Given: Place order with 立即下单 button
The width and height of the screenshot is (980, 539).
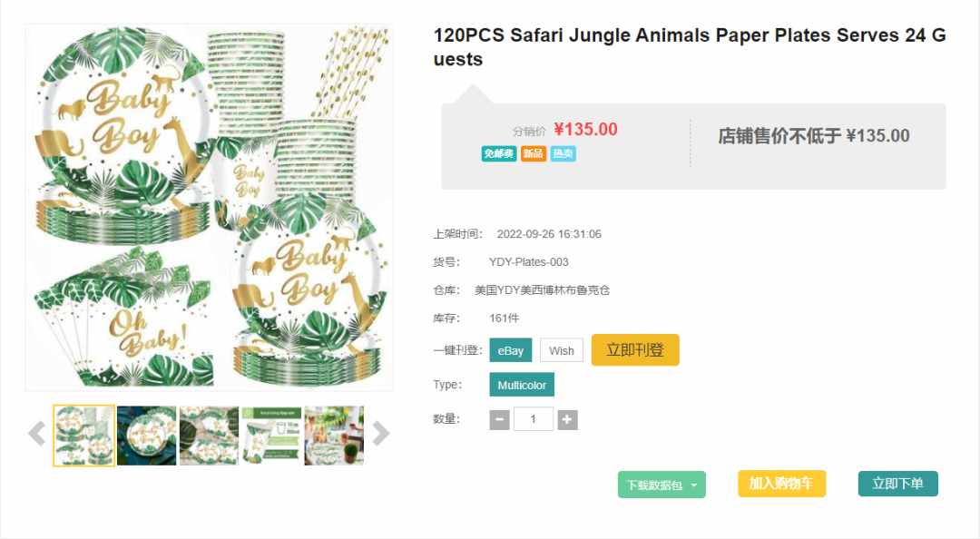Looking at the screenshot, I should click(x=898, y=484).
